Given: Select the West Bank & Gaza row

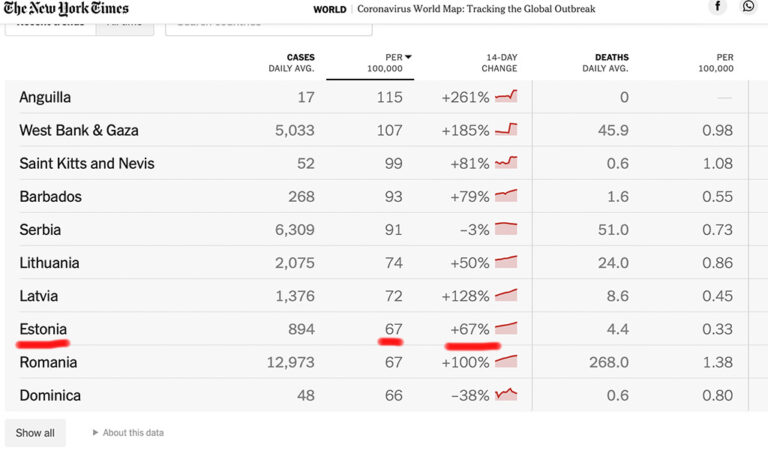Looking at the screenshot, I should [79, 130].
